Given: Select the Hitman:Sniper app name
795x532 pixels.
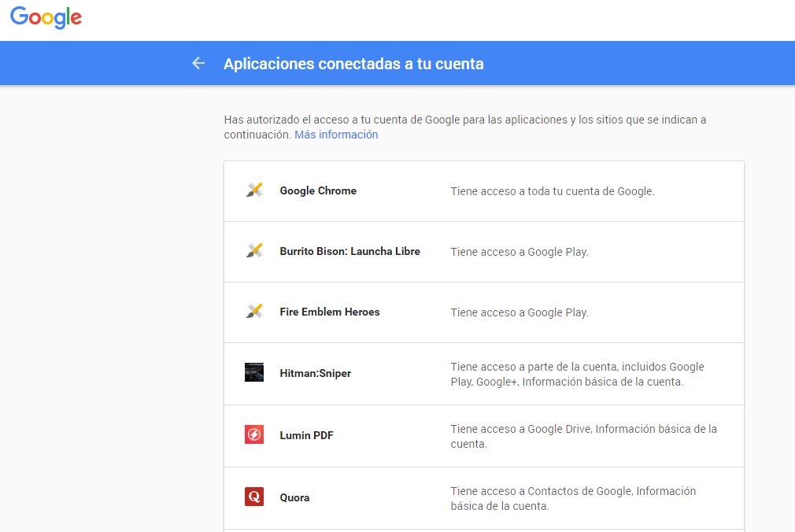Looking at the screenshot, I should (x=316, y=373).
